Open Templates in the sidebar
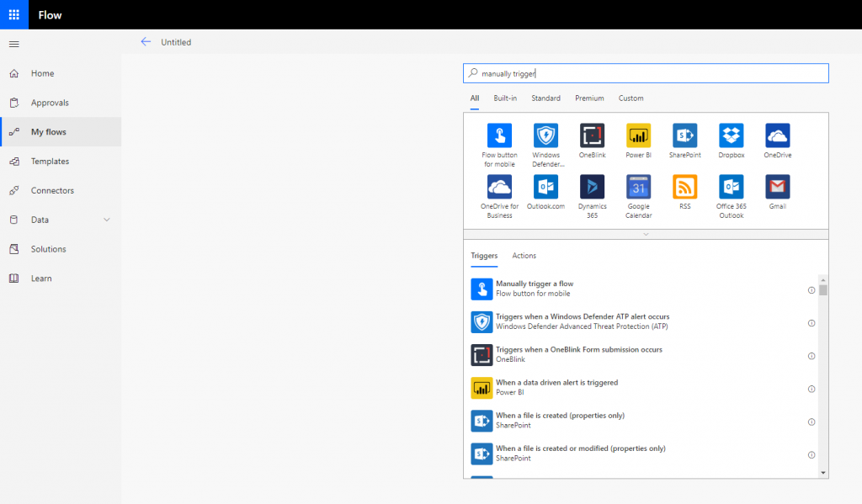862x504 pixels. pos(50,162)
